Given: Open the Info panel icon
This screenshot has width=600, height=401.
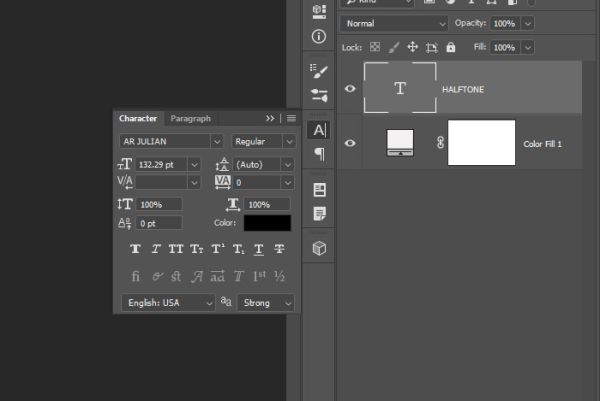Looking at the screenshot, I should click(319, 37).
